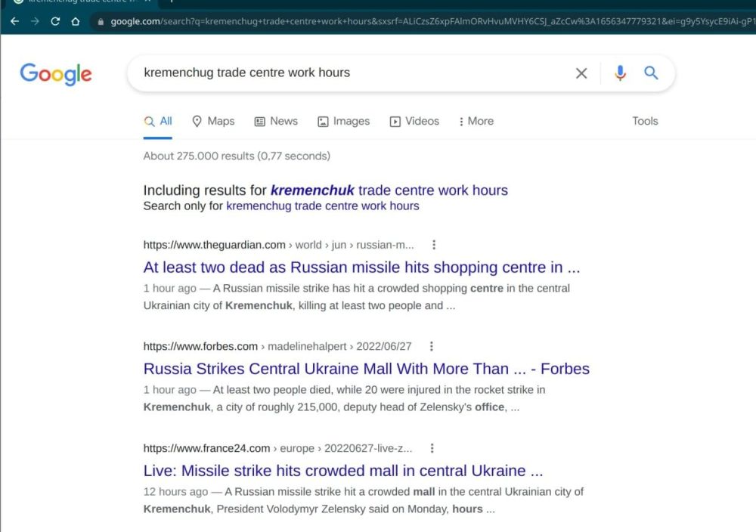Start voice search with microphone icon
This screenshot has height=532, width=756.
pyautogui.click(x=621, y=73)
